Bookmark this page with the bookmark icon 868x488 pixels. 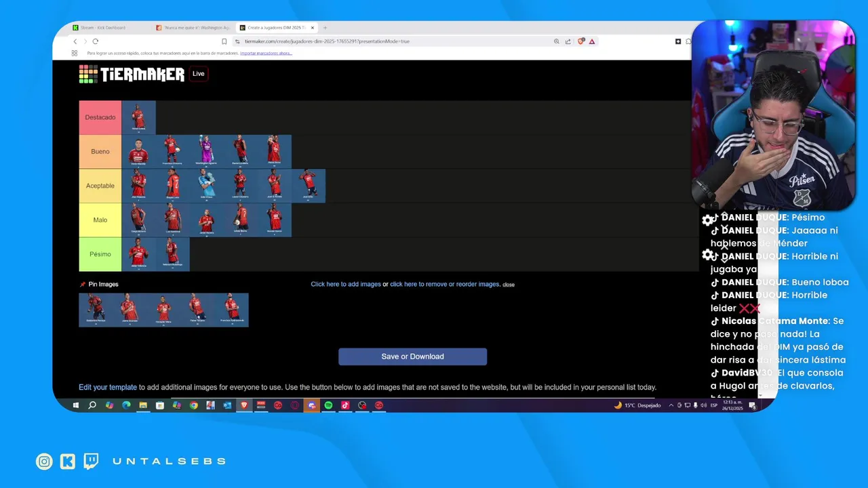coord(224,41)
